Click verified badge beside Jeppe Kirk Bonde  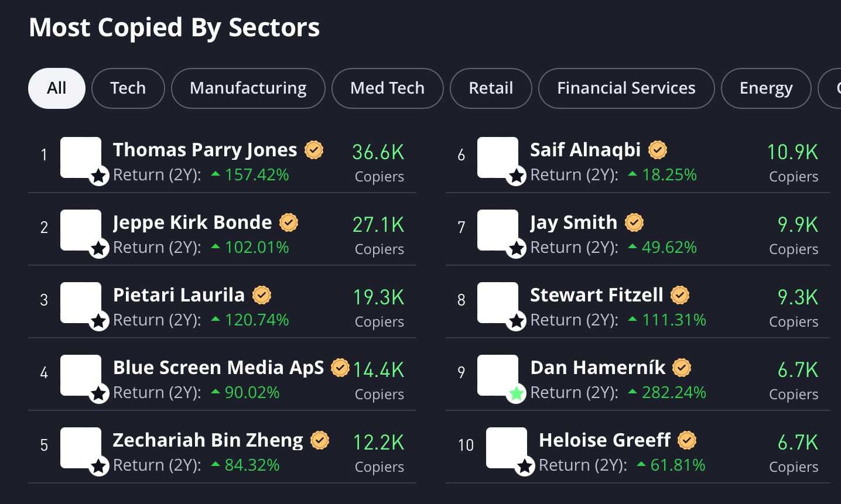click(289, 223)
